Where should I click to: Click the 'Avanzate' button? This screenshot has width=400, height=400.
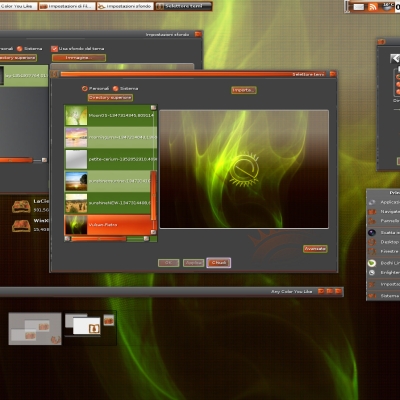pos(315,249)
